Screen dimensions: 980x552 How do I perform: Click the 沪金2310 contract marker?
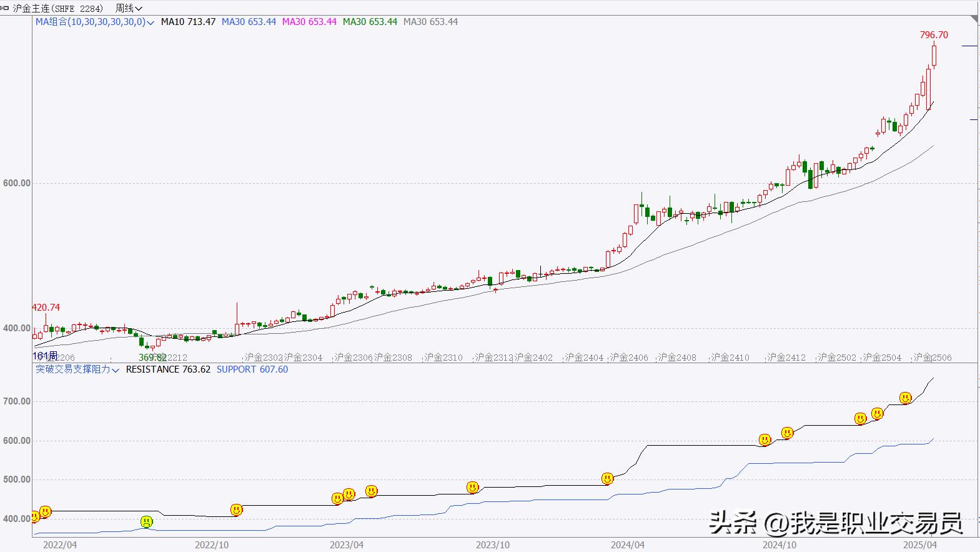click(443, 358)
